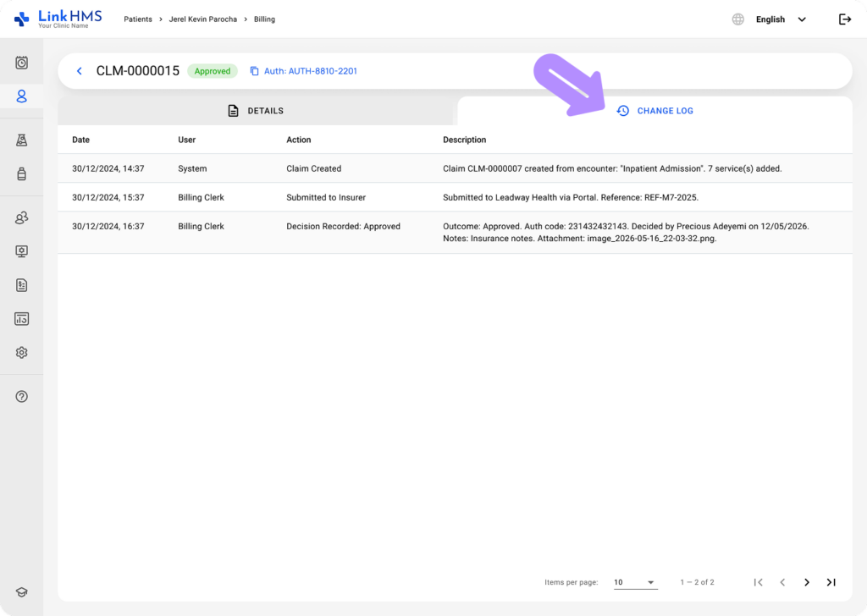Click the Patients breadcrumb link
Image resolution: width=867 pixels, height=616 pixels.
coord(138,19)
